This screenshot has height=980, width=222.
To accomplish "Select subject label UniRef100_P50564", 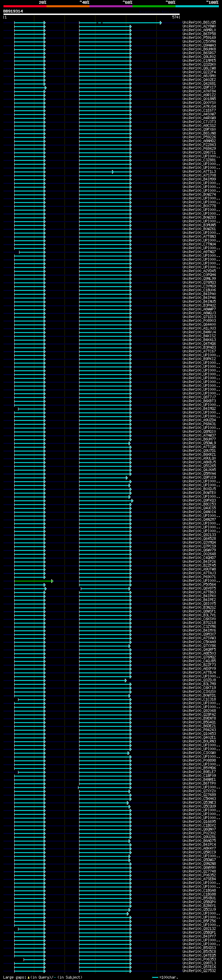I will pyautogui.click(x=199, y=585).
